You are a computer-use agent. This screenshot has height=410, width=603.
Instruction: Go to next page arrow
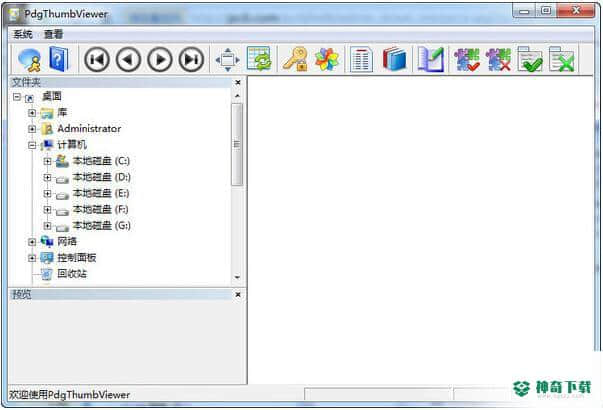tap(160, 59)
